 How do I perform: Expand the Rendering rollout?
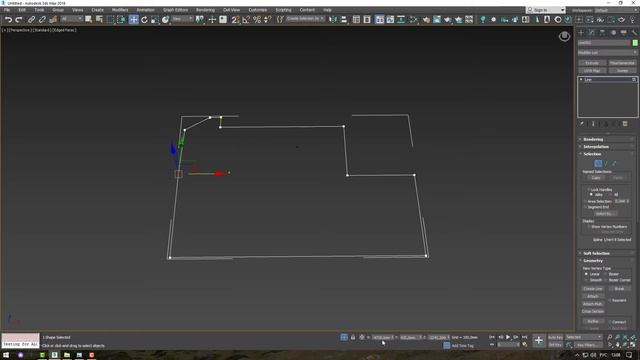point(607,139)
